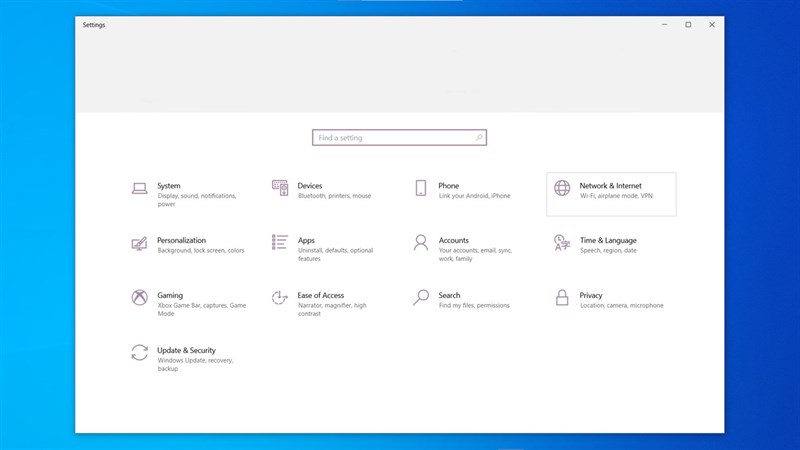
Task: Open the Apps list icon
Action: tap(280, 242)
